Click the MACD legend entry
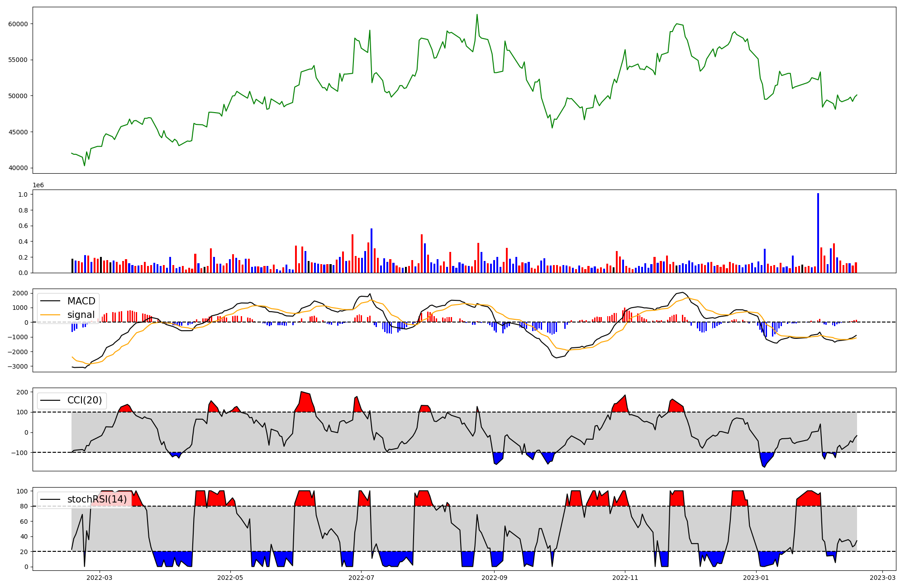 (x=81, y=301)
